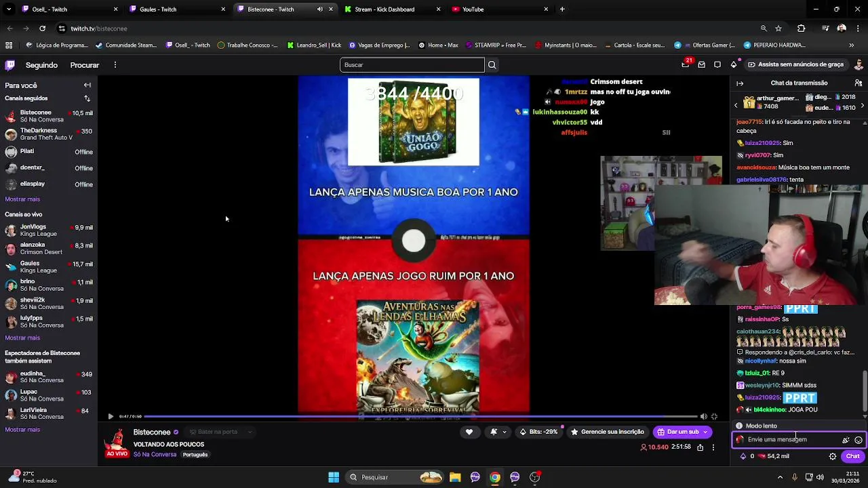Click Dar um sub dropdown button

click(x=682, y=432)
